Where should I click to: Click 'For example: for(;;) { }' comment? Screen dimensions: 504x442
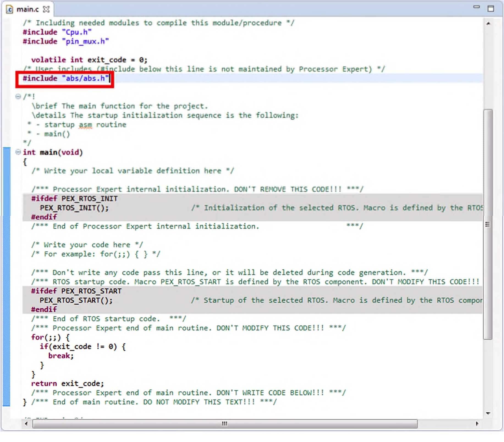click(x=96, y=254)
